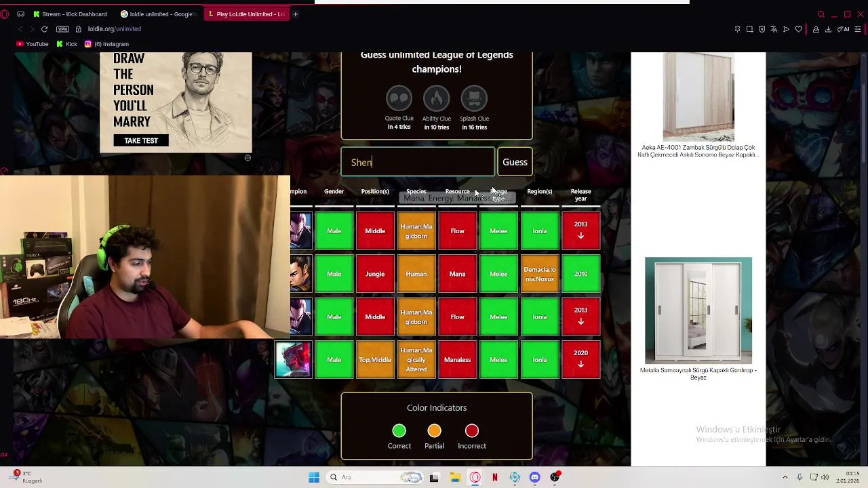Open Easy Setup sliders icon
The height and width of the screenshot is (488, 868).
tap(858, 29)
